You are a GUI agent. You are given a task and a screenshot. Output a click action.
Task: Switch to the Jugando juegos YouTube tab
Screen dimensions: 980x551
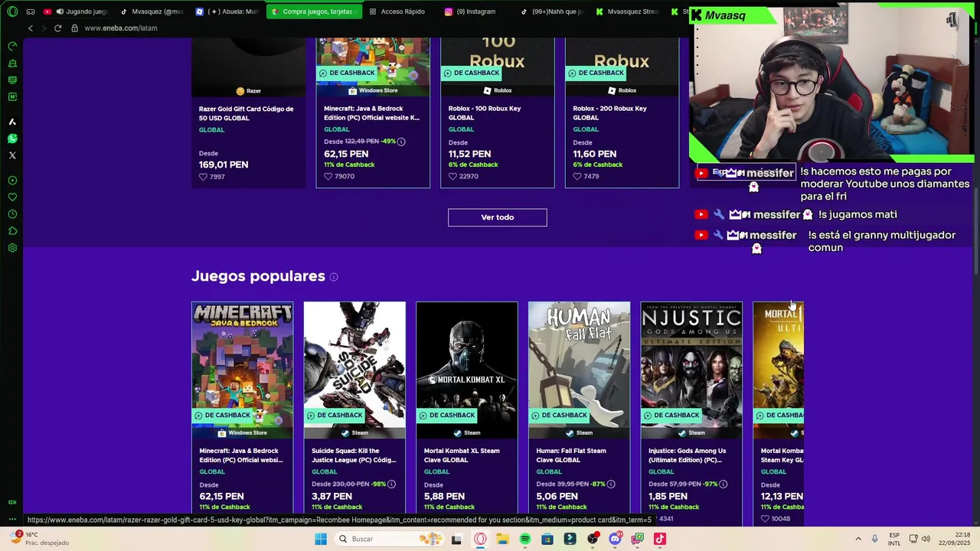(x=77, y=11)
